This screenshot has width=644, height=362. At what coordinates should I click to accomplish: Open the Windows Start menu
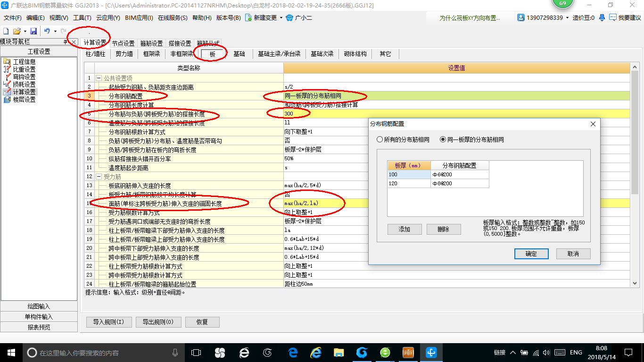point(11,352)
